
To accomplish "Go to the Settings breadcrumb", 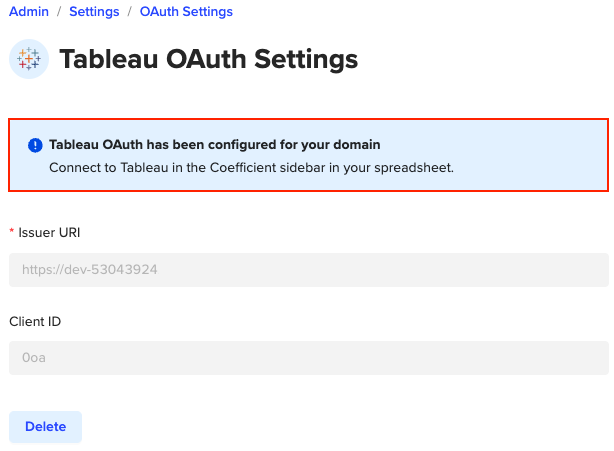I will pyautogui.click(x=94, y=12).
